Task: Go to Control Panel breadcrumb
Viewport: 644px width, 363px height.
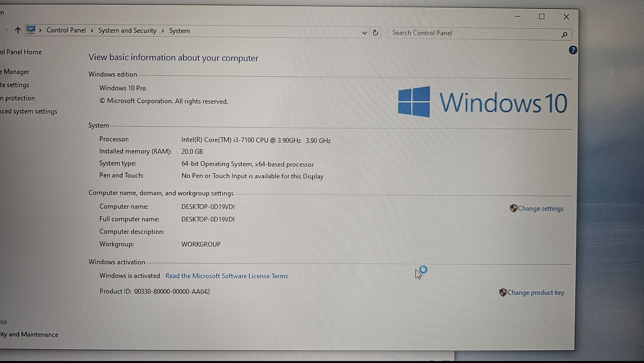Action: click(66, 30)
